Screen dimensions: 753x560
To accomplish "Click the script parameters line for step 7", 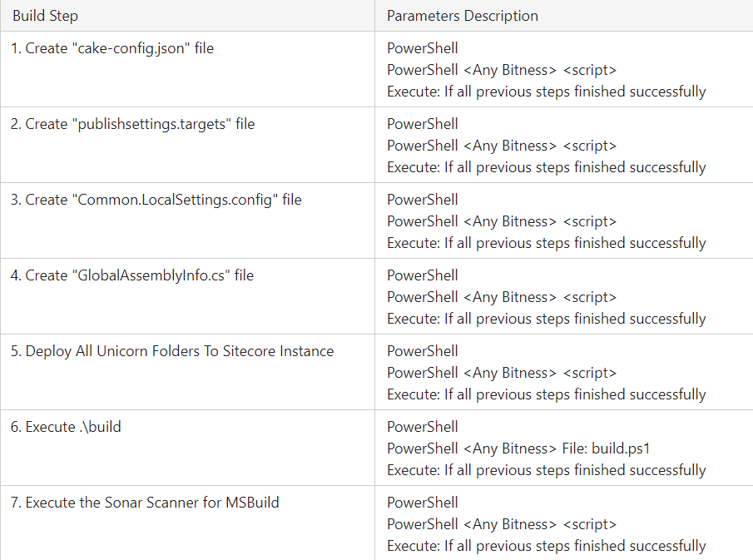I will click(502, 524).
